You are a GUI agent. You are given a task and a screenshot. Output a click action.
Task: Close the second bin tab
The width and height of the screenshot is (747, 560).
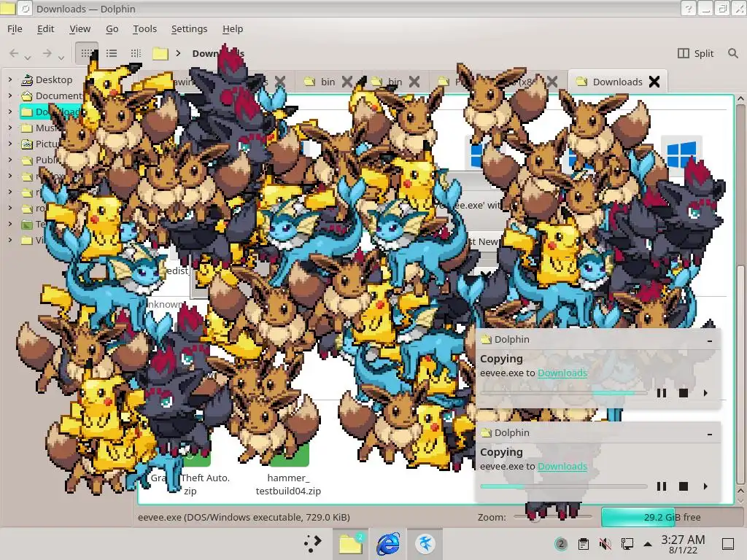click(x=414, y=82)
